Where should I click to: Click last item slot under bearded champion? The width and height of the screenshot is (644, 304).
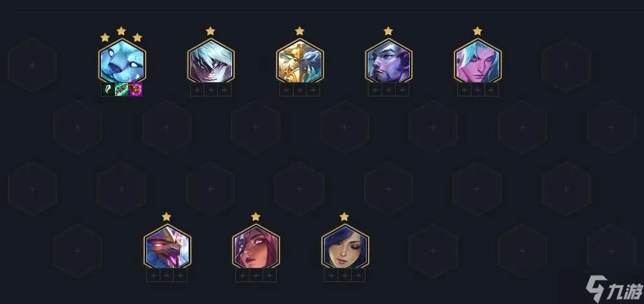402,89
